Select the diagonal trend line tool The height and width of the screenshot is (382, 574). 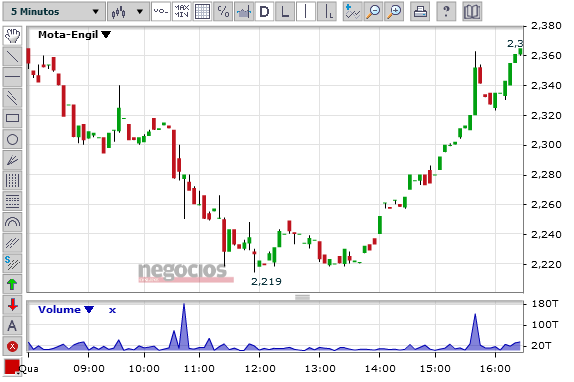pyautogui.click(x=12, y=56)
